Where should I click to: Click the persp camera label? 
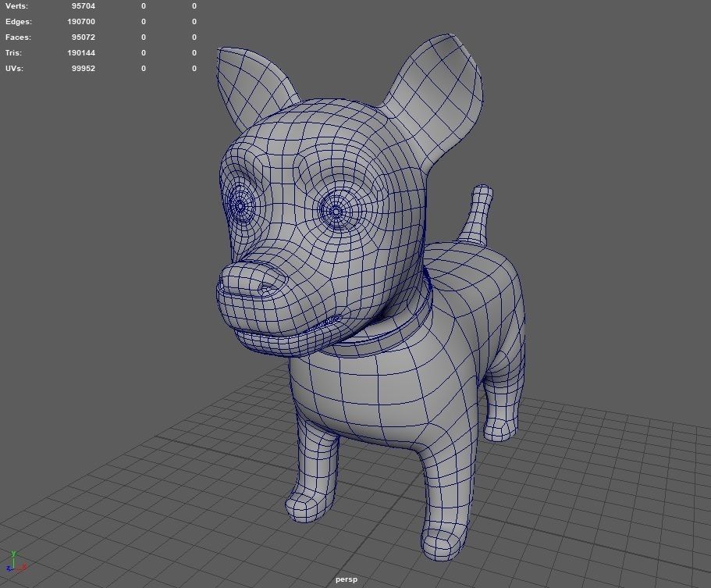click(347, 579)
